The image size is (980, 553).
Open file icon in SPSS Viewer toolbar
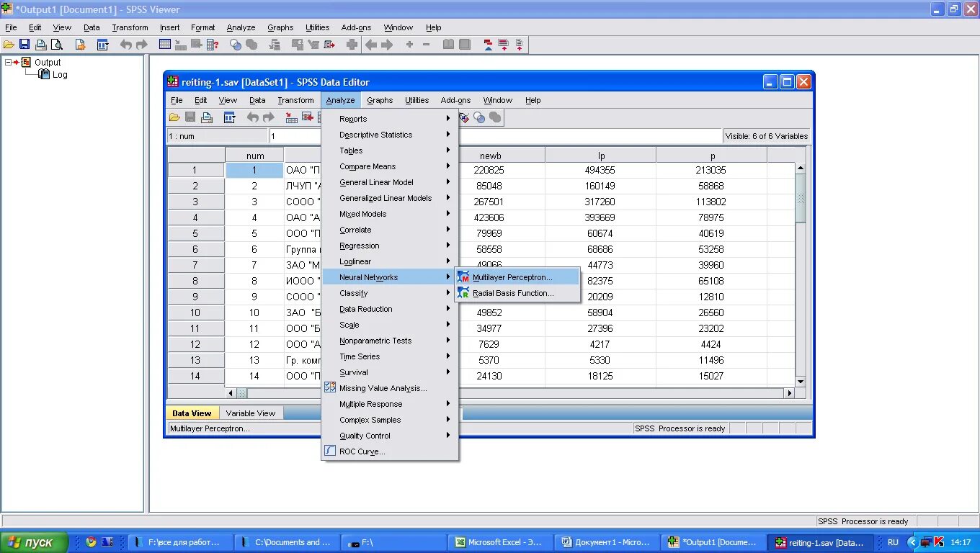(x=9, y=45)
